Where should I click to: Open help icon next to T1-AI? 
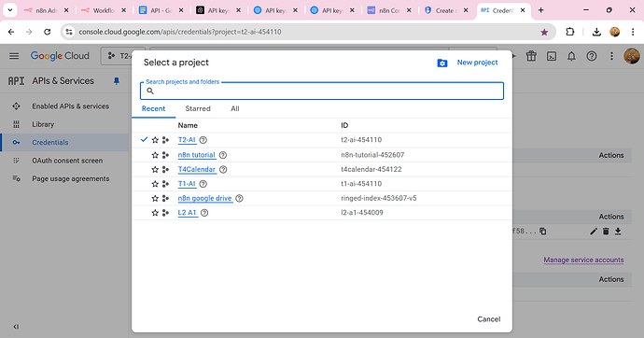coord(203,184)
